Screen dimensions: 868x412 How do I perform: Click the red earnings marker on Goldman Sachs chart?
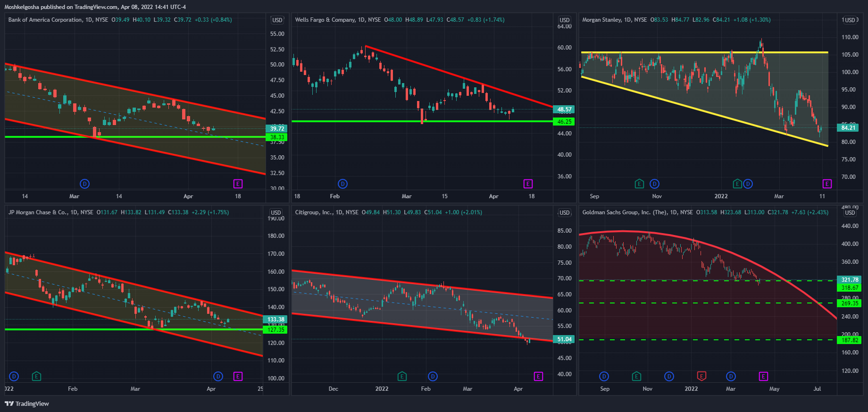(701, 376)
